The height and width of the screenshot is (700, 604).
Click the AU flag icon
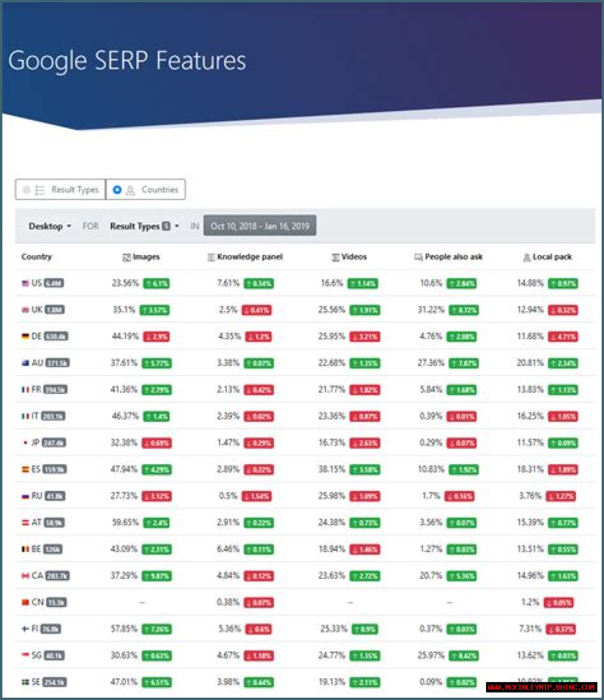25,363
